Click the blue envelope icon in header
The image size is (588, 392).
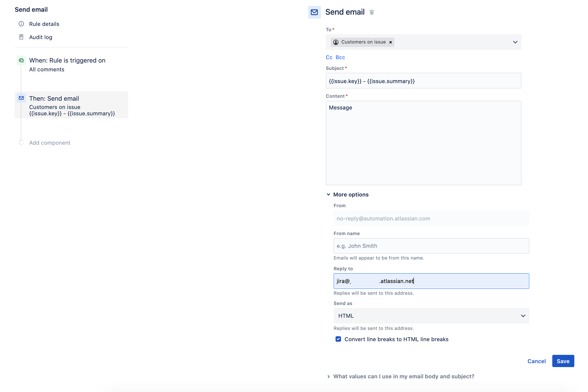[314, 12]
